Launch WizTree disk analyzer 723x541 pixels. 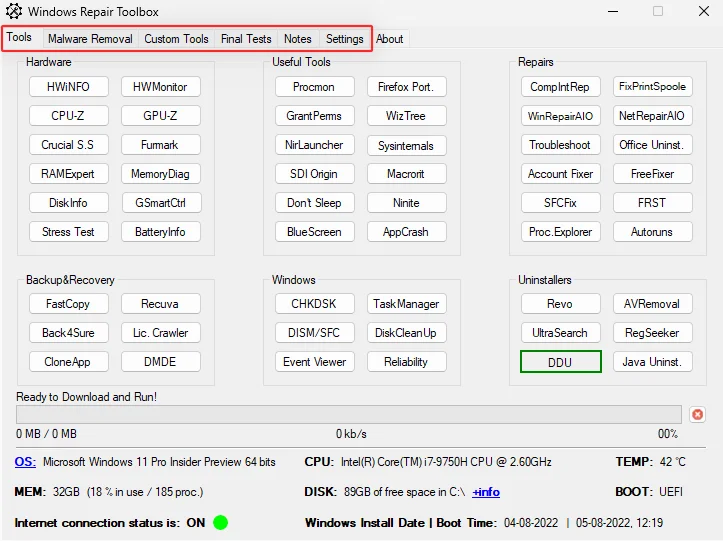tap(406, 116)
